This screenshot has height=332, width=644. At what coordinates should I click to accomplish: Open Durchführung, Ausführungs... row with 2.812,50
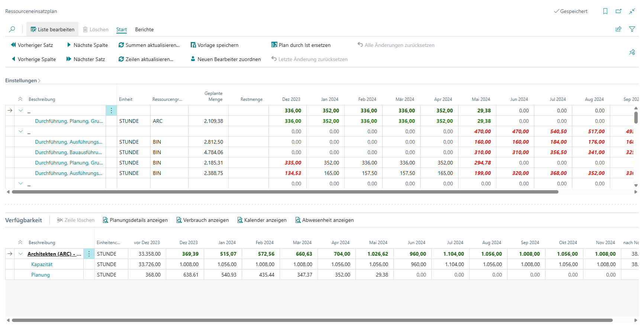(x=68, y=142)
